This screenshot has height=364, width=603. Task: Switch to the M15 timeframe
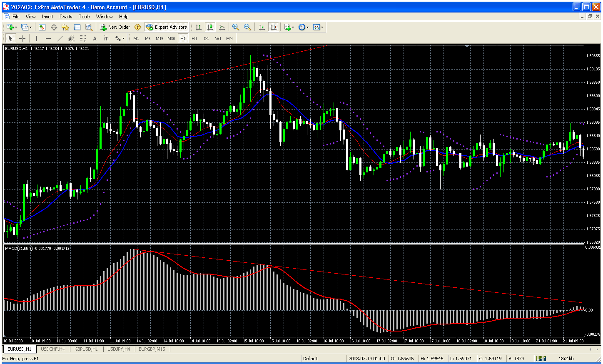tap(159, 38)
